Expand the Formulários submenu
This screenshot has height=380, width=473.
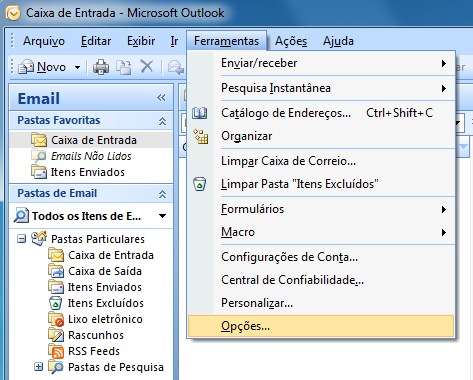click(x=321, y=209)
